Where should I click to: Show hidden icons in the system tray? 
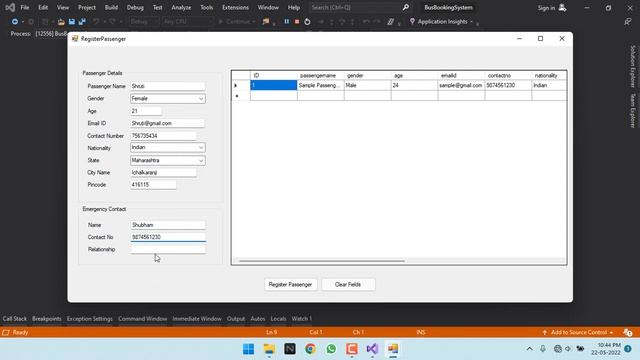(x=529, y=349)
